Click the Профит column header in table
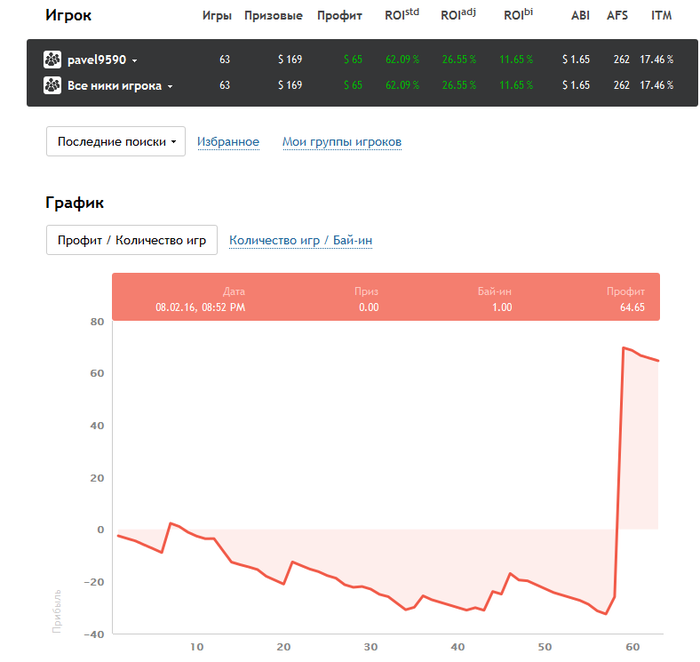Viewport: 700px width, 662px height. (339, 16)
